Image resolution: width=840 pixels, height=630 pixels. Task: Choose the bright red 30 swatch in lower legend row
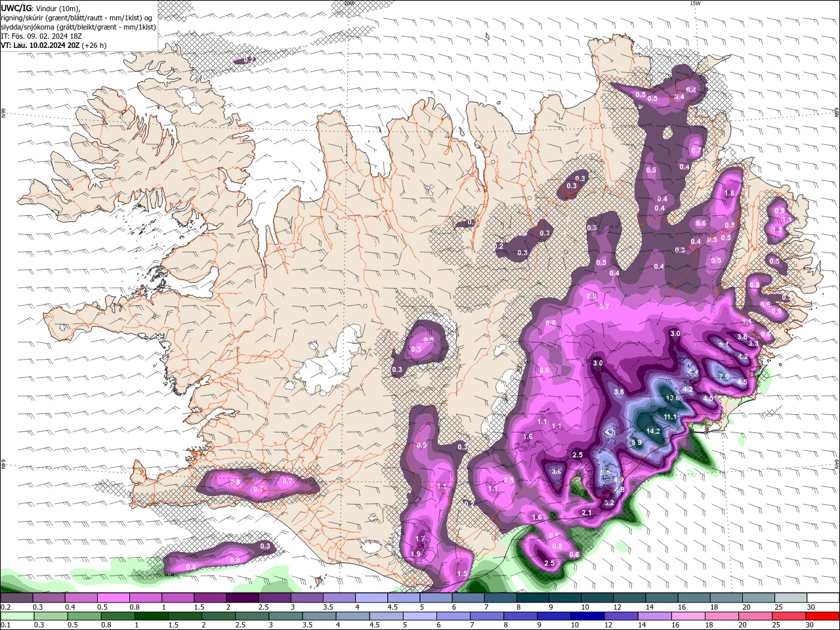[x=822, y=616]
